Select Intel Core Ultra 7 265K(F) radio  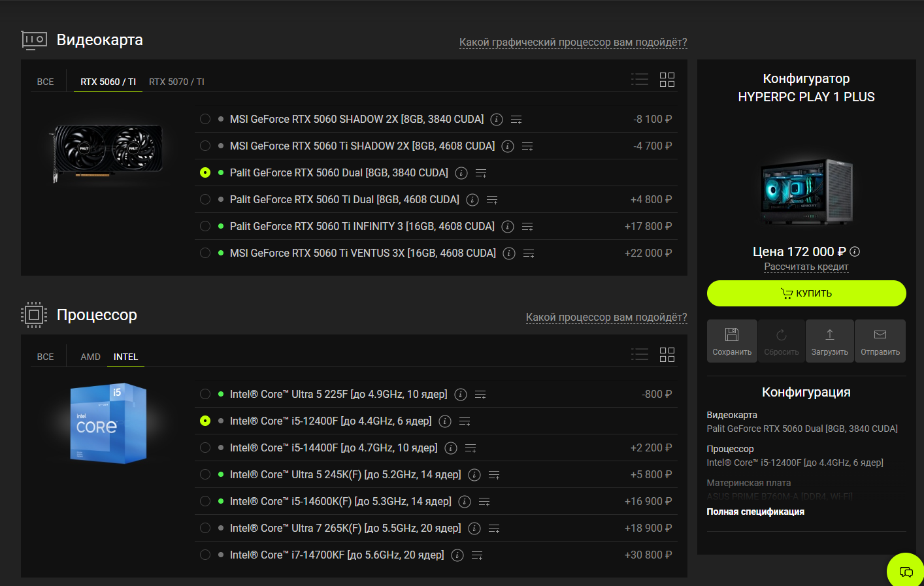tap(205, 528)
